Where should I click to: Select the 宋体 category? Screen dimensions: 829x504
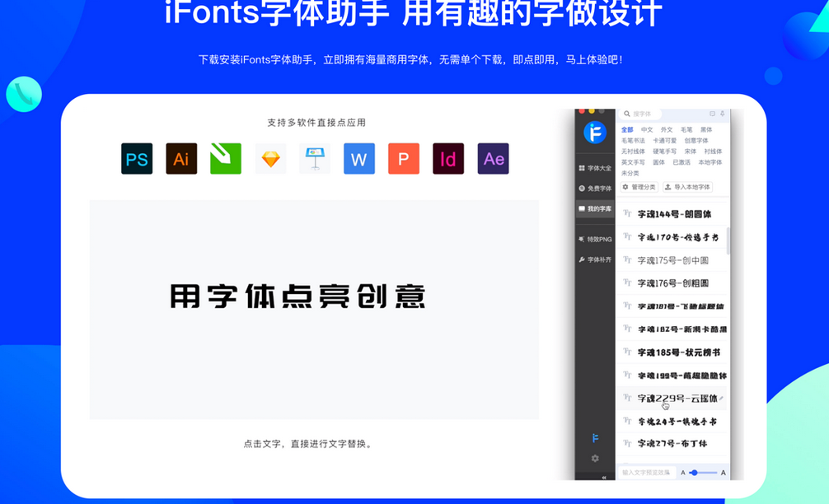tap(691, 151)
